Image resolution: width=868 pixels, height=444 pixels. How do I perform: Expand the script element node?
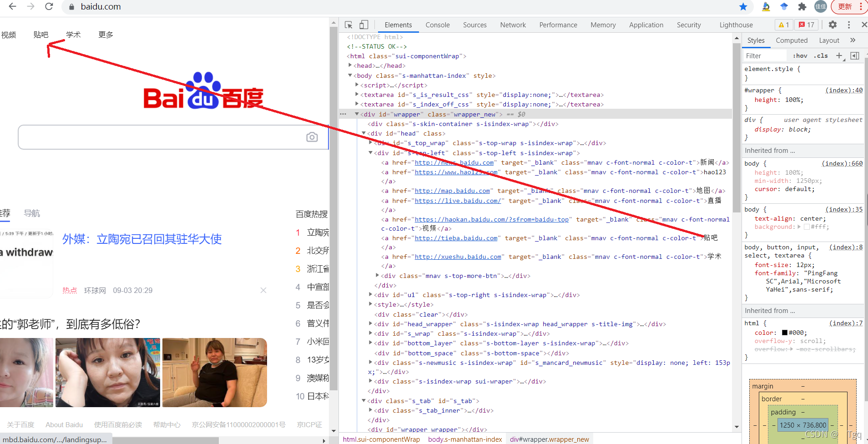tap(357, 85)
